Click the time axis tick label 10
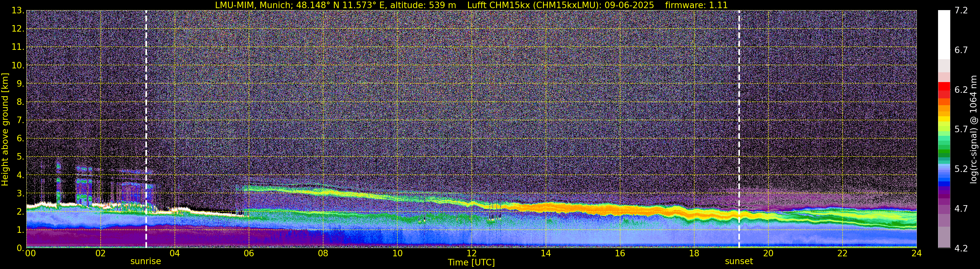 coord(397,253)
